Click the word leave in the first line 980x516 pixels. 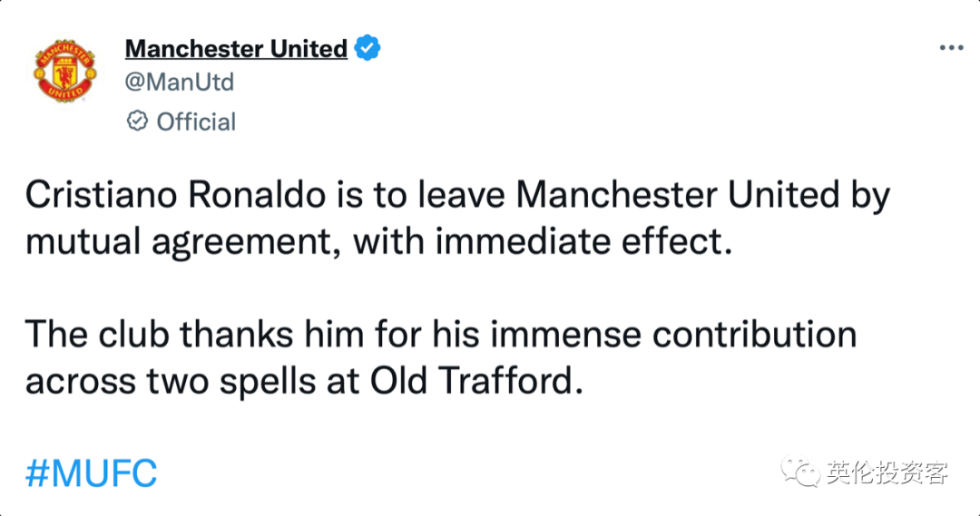[461, 196]
